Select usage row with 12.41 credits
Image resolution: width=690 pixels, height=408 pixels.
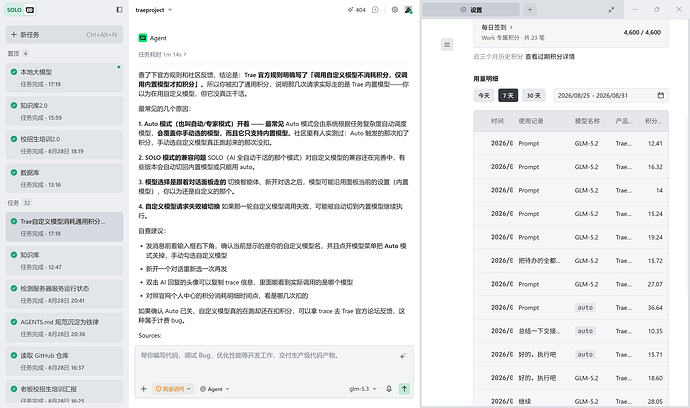[x=571, y=143]
